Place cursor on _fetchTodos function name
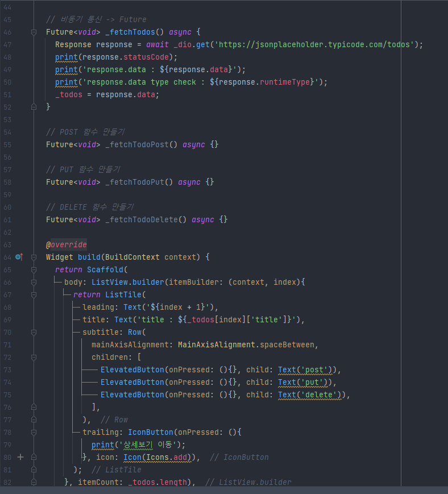 (130, 32)
